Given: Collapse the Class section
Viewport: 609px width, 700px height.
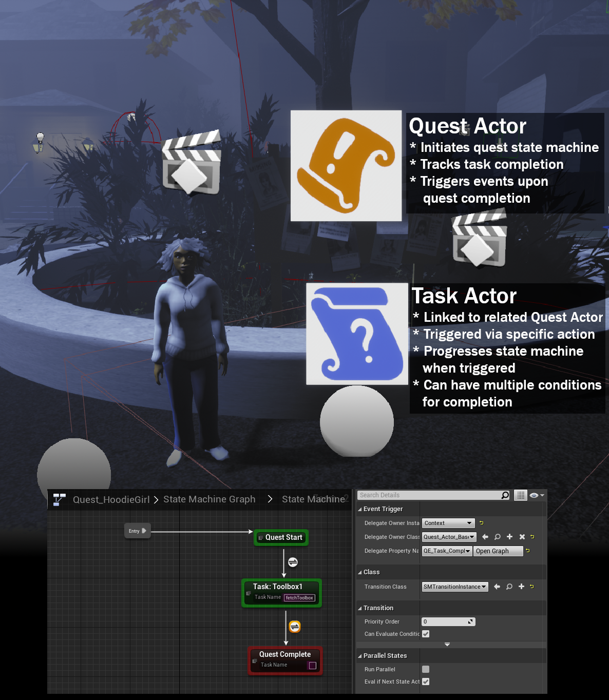Looking at the screenshot, I should (360, 572).
